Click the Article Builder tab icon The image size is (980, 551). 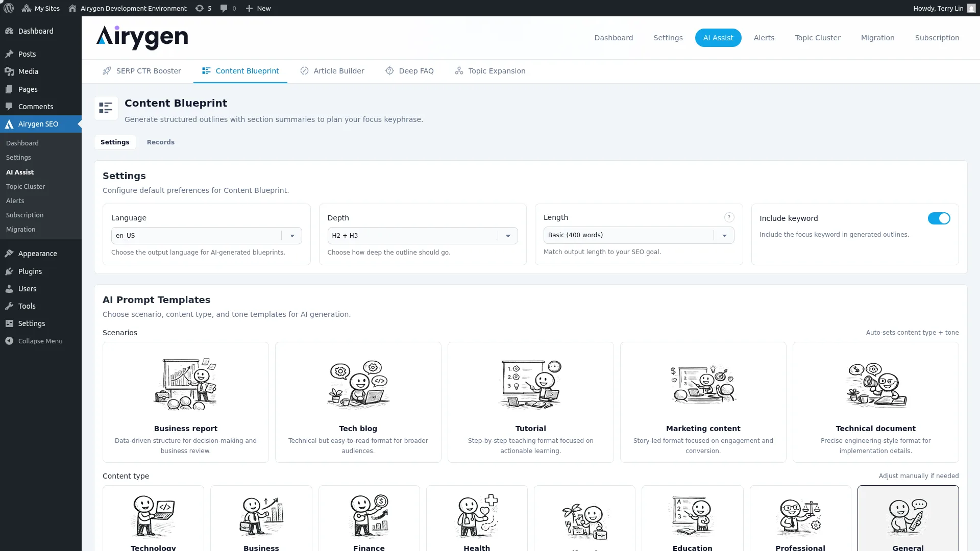coord(304,71)
